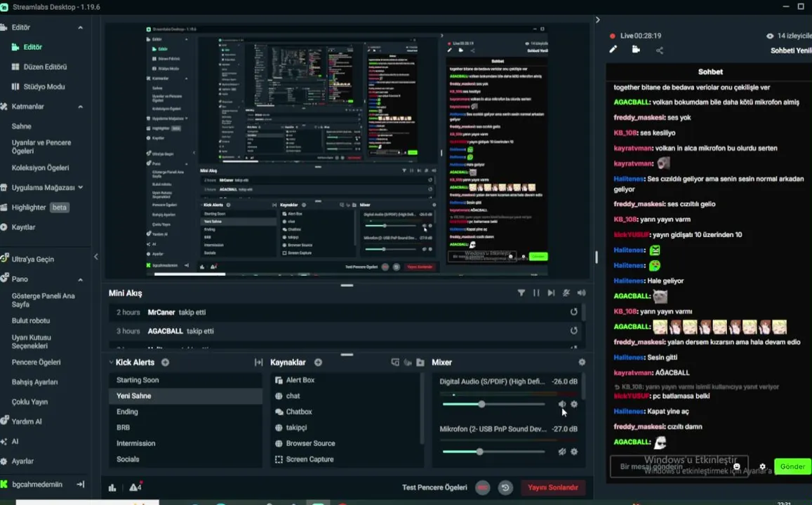Toggle mute event alerts icon in Mini Akış
The height and width of the screenshot is (505, 812).
pos(566,293)
